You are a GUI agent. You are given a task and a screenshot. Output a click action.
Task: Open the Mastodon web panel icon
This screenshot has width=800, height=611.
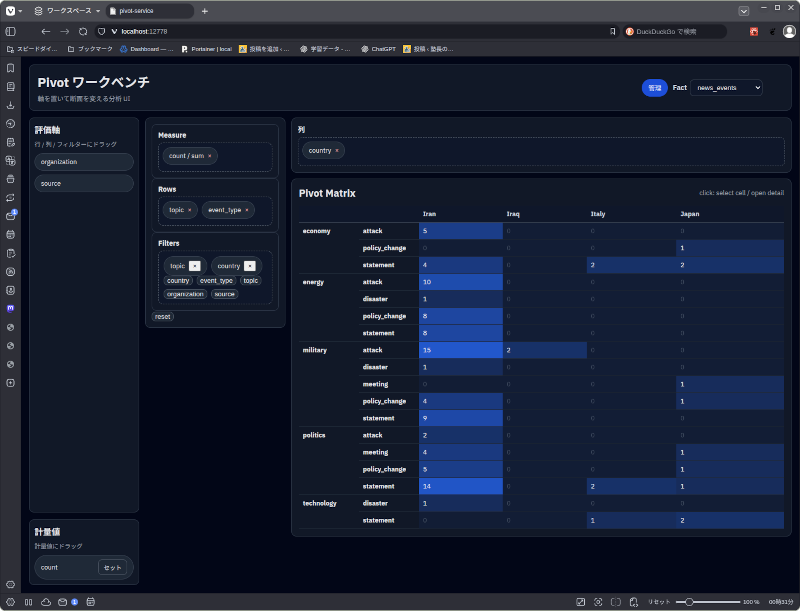tap(10, 309)
